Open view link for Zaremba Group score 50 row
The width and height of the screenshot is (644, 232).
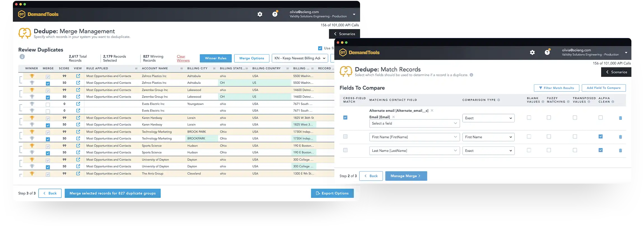click(x=78, y=97)
